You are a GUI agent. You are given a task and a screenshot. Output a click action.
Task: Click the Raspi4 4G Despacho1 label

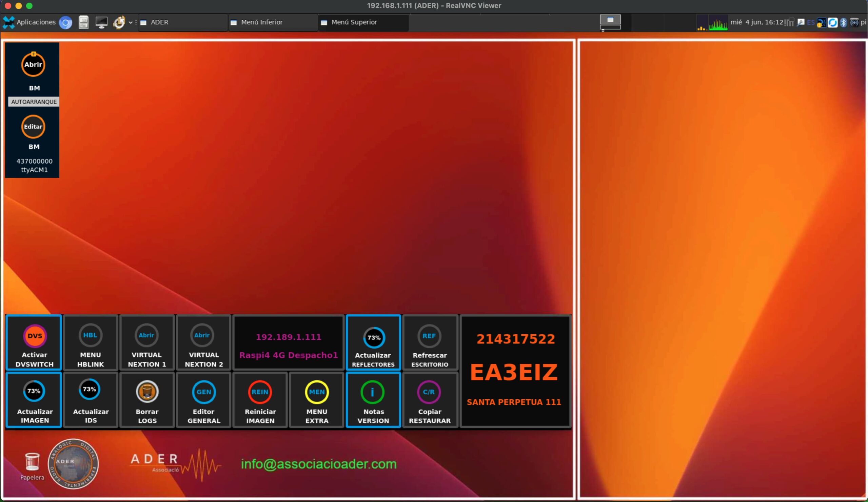coord(288,355)
